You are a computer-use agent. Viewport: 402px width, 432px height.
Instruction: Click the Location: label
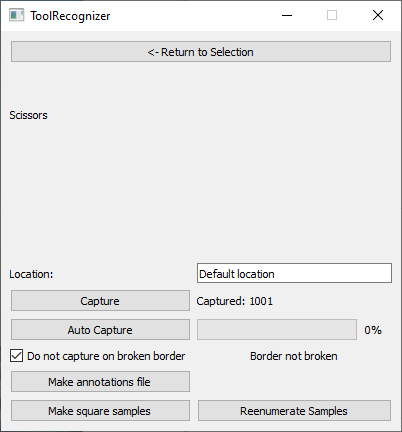[31, 274]
